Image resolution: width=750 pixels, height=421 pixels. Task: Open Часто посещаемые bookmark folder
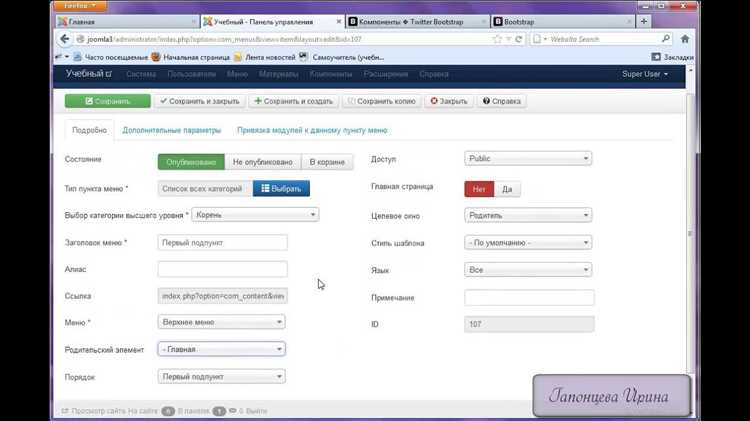click(x=110, y=57)
